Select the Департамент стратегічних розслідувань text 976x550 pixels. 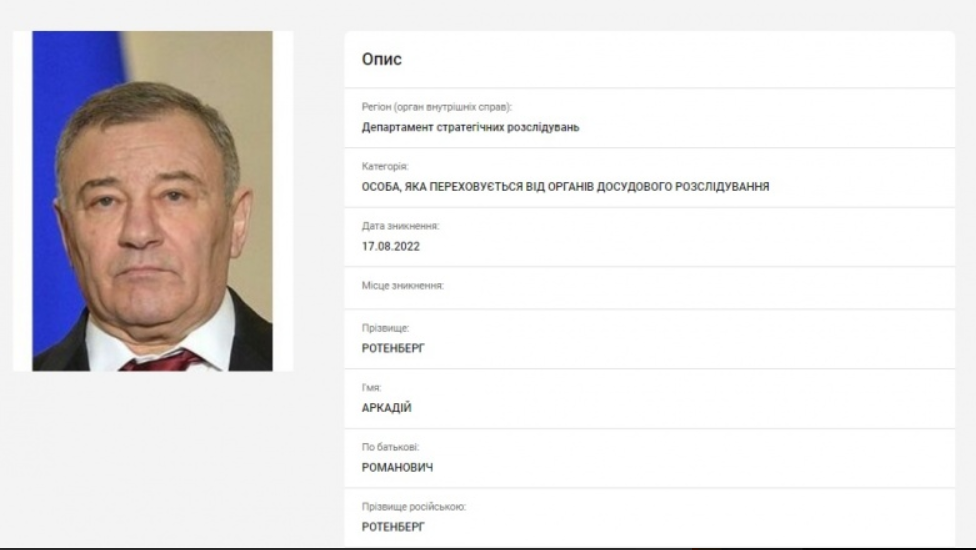(471, 127)
